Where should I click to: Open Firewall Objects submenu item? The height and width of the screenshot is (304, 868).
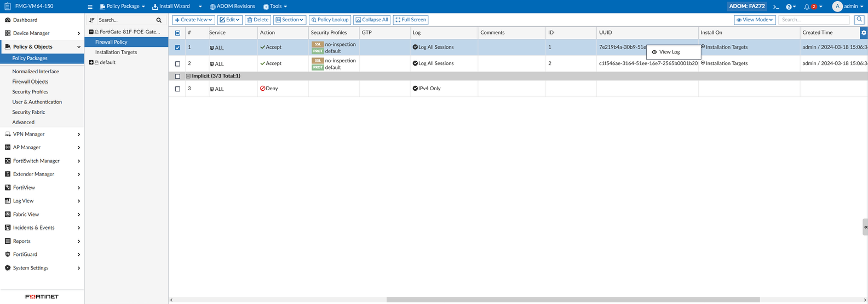[x=30, y=81]
